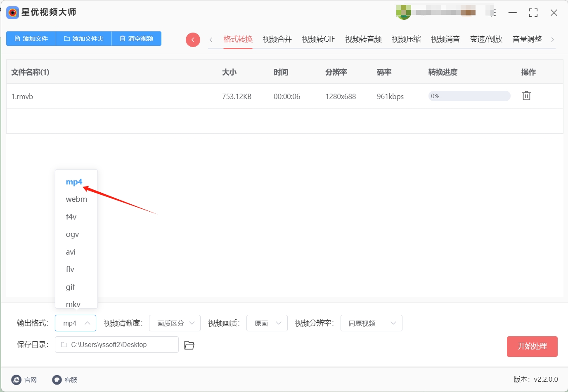Click the 清空视频 button
The width and height of the screenshot is (568, 392).
point(137,38)
